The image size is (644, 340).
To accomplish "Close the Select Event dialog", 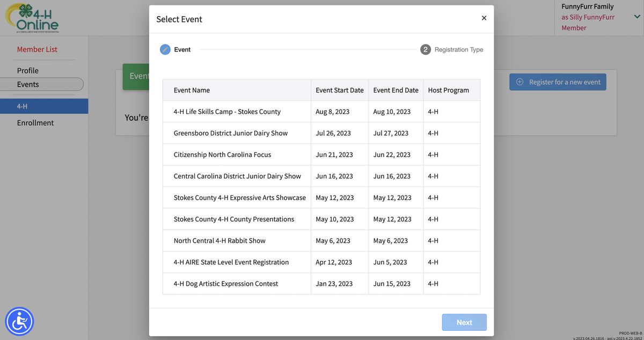I will 484,18.
